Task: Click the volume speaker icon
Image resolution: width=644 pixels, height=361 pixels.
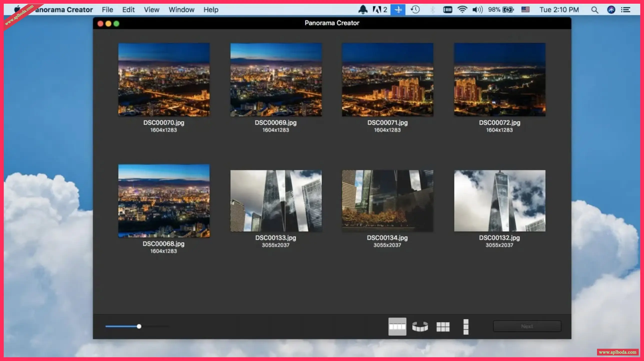Action: [x=477, y=10]
